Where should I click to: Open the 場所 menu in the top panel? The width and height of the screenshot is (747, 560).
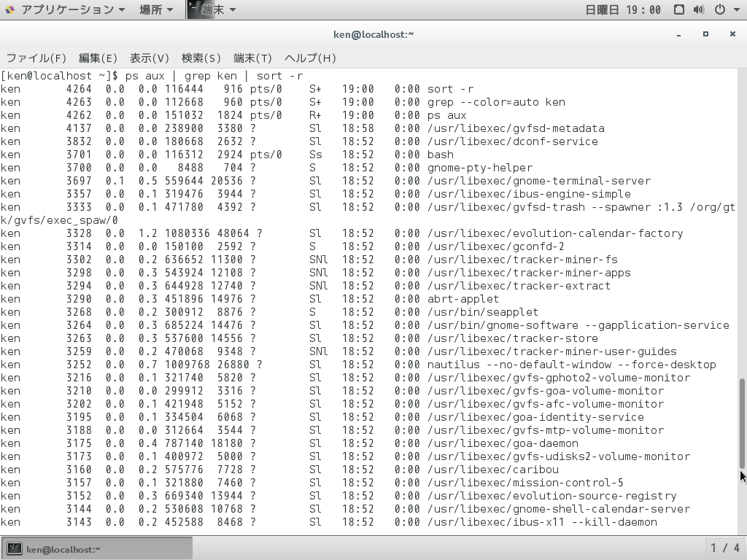pos(156,9)
